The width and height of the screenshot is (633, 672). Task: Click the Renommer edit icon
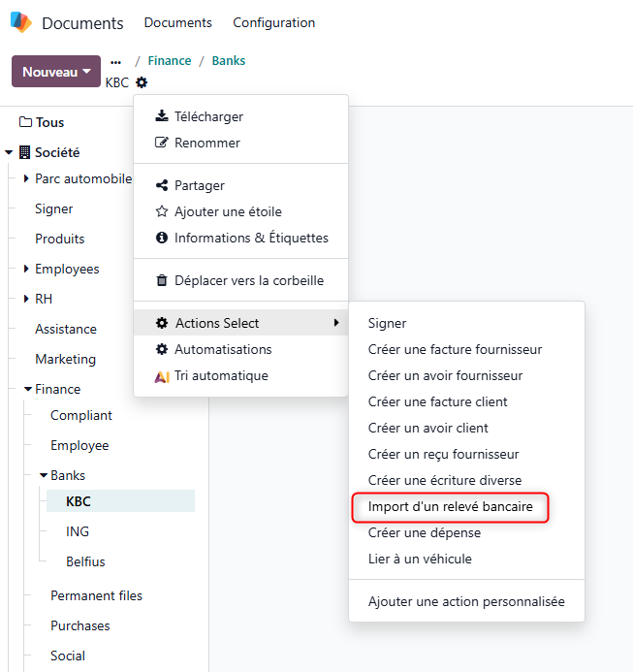(x=162, y=143)
